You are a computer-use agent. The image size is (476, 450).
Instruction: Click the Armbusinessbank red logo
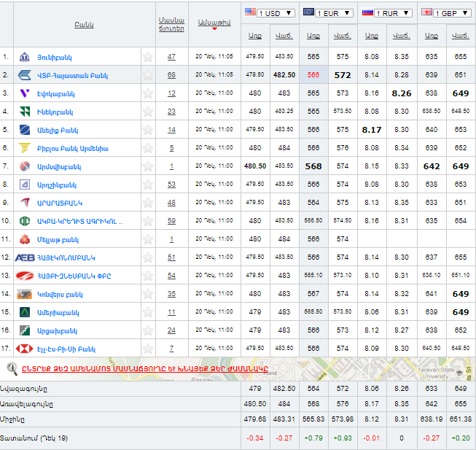pos(25,276)
